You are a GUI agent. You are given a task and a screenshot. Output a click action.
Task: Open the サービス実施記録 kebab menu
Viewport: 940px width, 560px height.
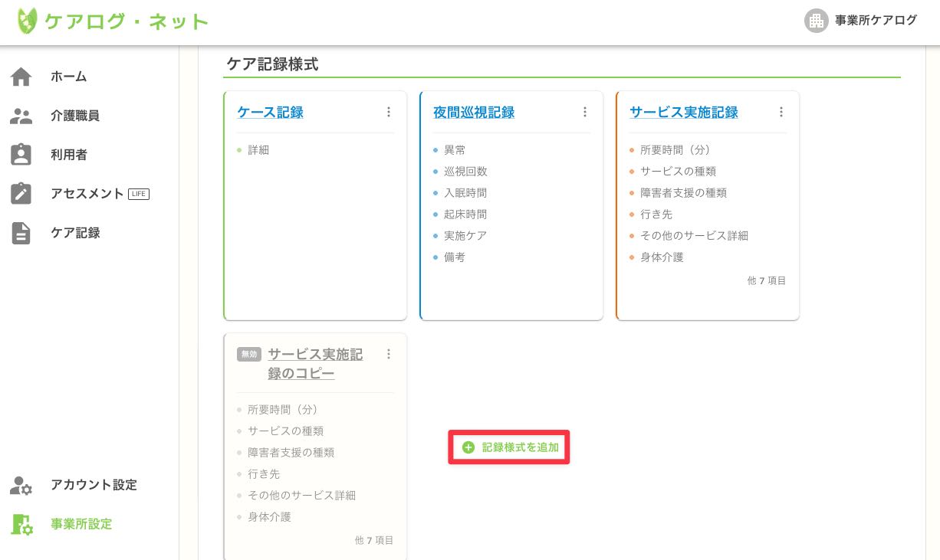781,112
